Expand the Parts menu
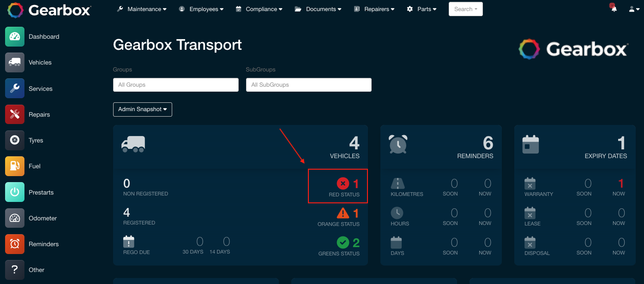 click(x=421, y=9)
